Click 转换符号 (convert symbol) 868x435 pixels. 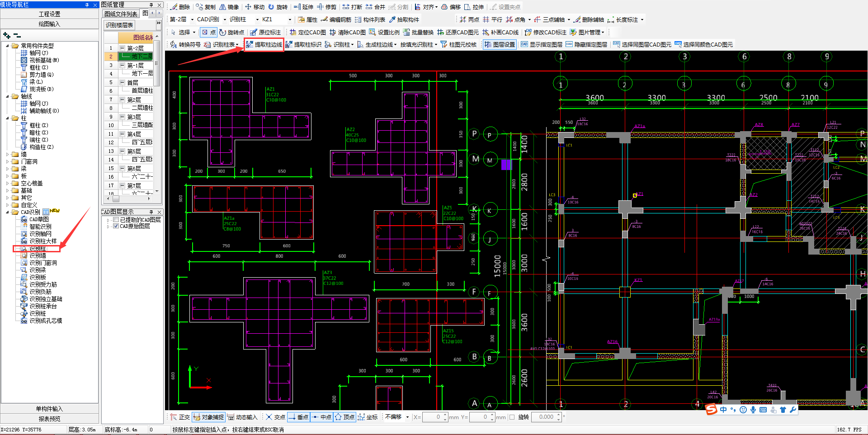point(185,44)
